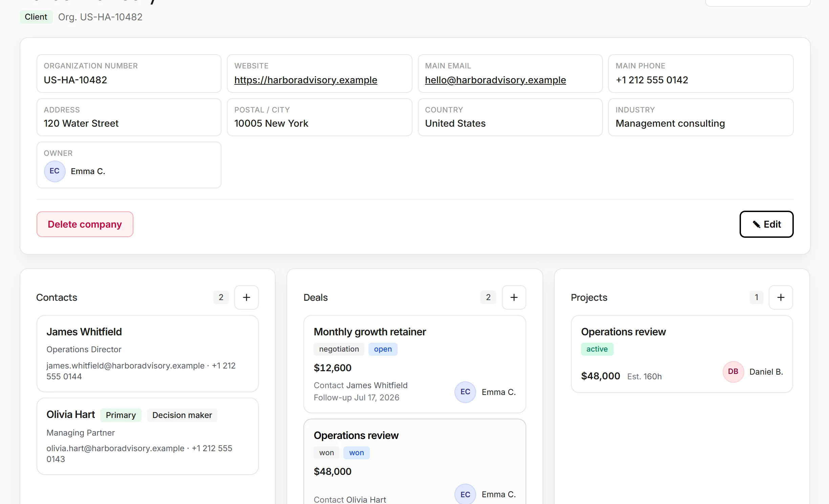Click the Operations Director title

tap(84, 349)
